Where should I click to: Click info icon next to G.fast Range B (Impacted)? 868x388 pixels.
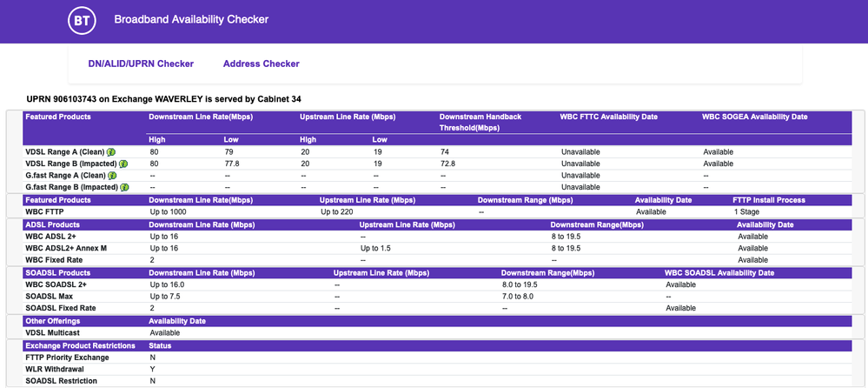(126, 187)
